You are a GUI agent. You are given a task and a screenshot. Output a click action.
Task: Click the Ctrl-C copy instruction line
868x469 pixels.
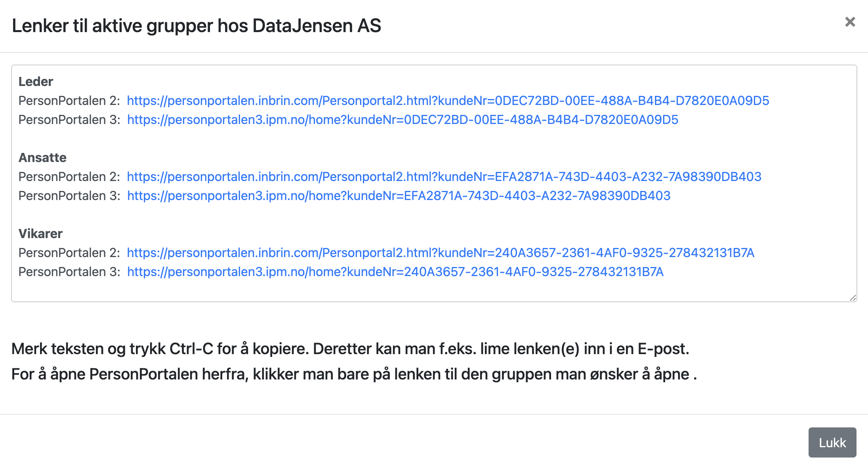[350, 349]
